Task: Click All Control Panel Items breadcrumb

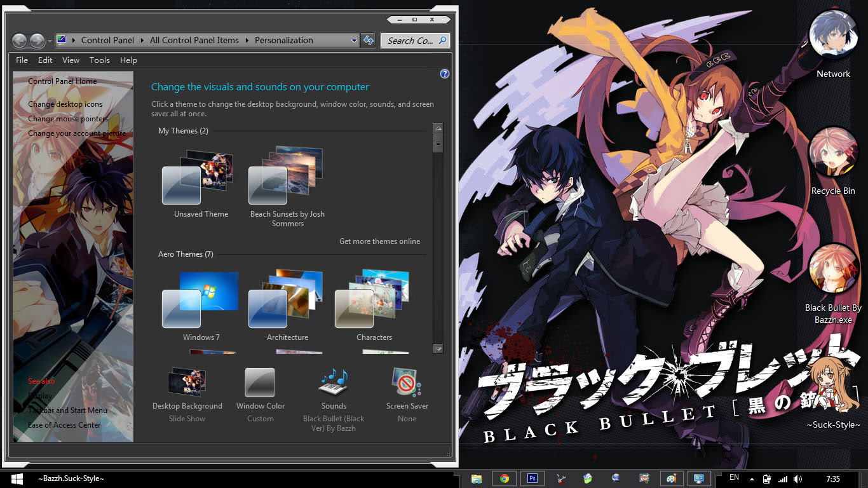Action: click(194, 40)
